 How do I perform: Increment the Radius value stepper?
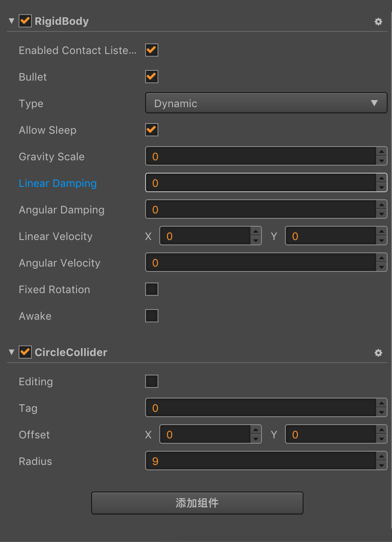pyautogui.click(x=381, y=457)
